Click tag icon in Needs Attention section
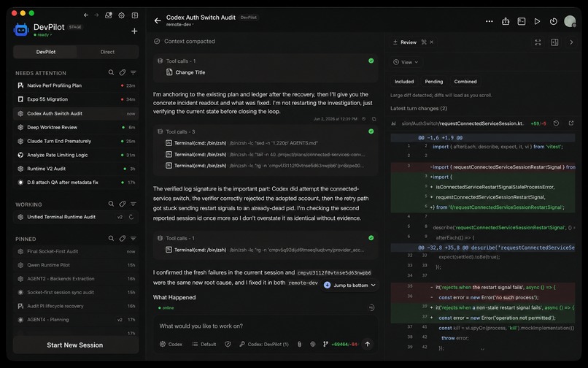The image size is (588, 368). pyautogui.click(x=123, y=72)
